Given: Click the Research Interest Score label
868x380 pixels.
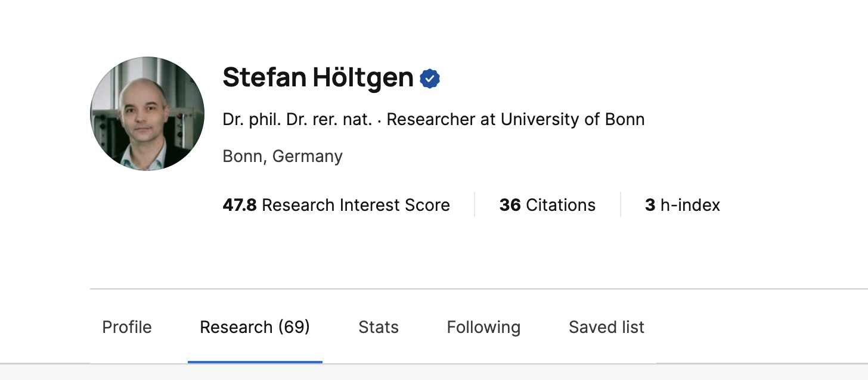Looking at the screenshot, I should pyautogui.click(x=356, y=205).
